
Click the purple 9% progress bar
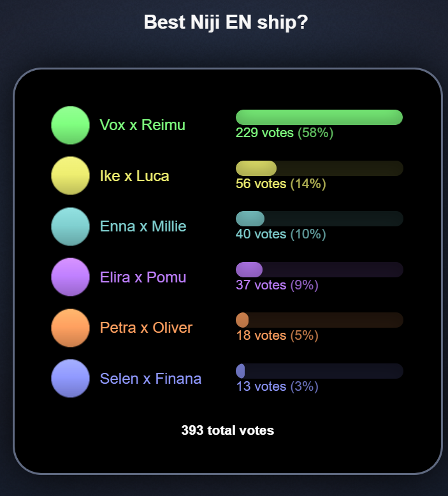pyautogui.click(x=319, y=270)
